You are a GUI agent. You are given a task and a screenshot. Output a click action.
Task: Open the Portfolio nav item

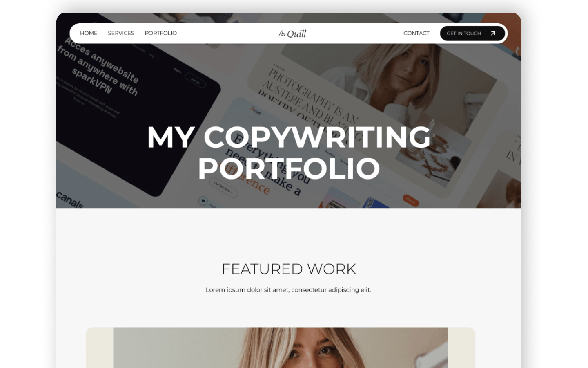[161, 33]
